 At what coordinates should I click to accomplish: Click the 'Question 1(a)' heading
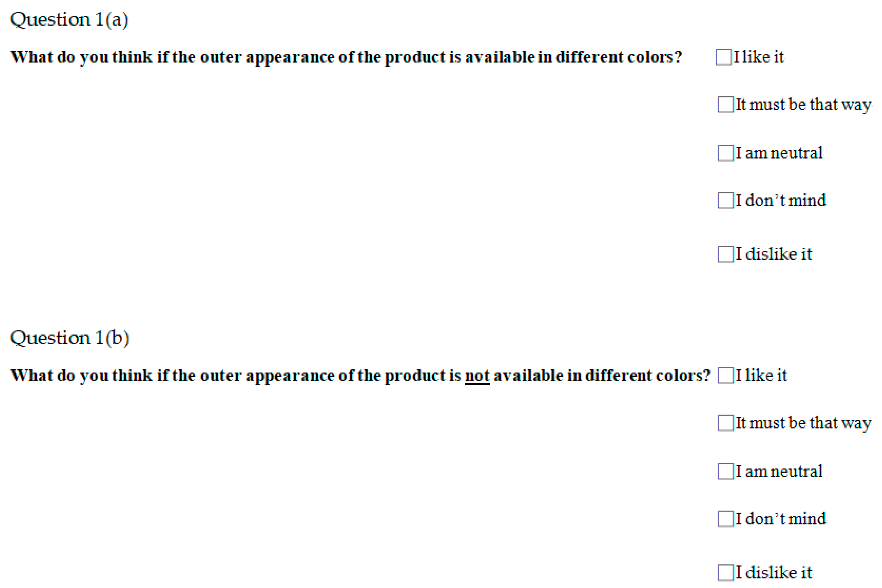[x=69, y=20]
